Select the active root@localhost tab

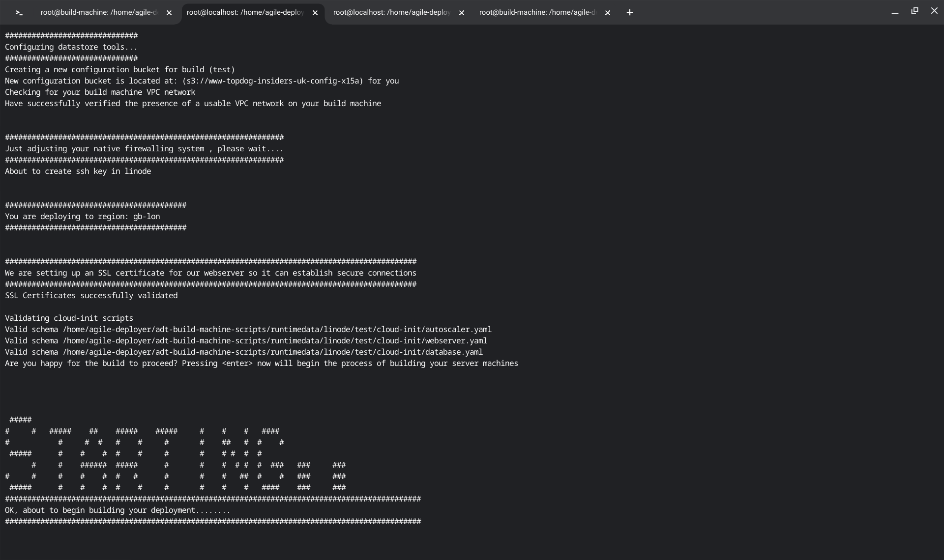click(245, 13)
